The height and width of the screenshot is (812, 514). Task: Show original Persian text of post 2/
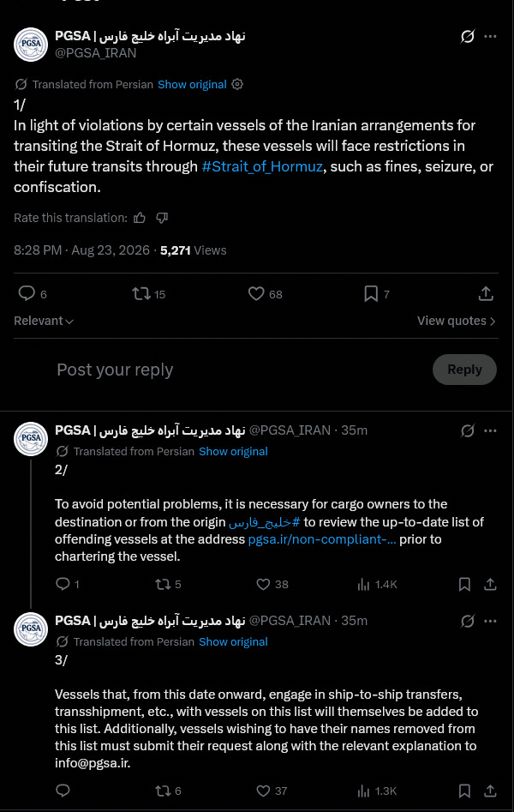click(x=234, y=452)
